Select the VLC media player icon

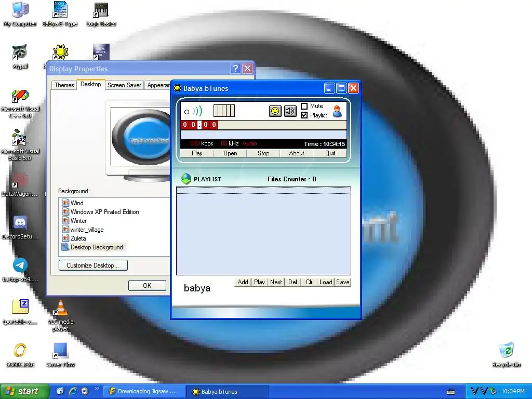tap(60, 315)
